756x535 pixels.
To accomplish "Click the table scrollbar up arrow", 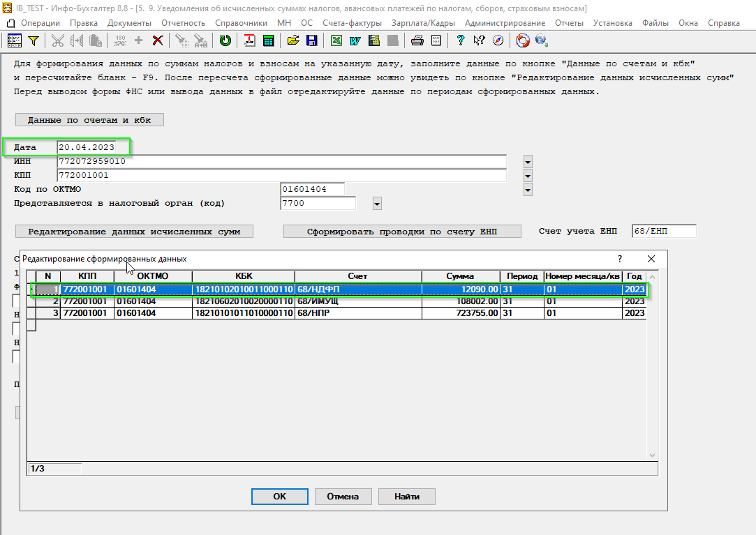I will point(653,277).
